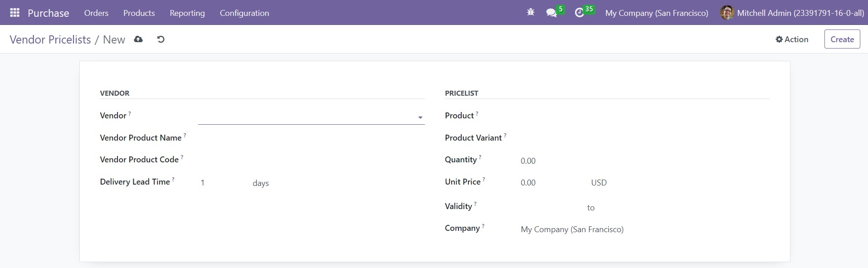The height and width of the screenshot is (268, 868).
Task: Open the debug bug icon
Action: [x=531, y=13]
